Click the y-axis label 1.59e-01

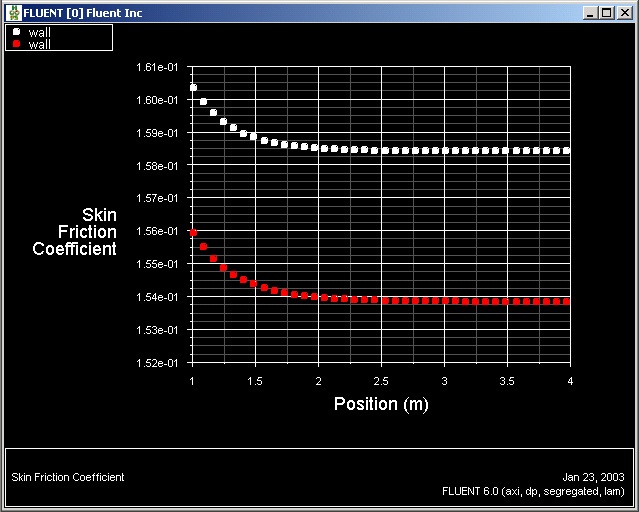point(157,133)
